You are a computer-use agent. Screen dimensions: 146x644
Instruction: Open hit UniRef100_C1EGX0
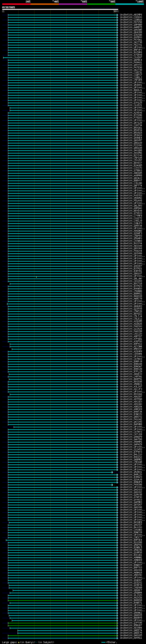131,17
